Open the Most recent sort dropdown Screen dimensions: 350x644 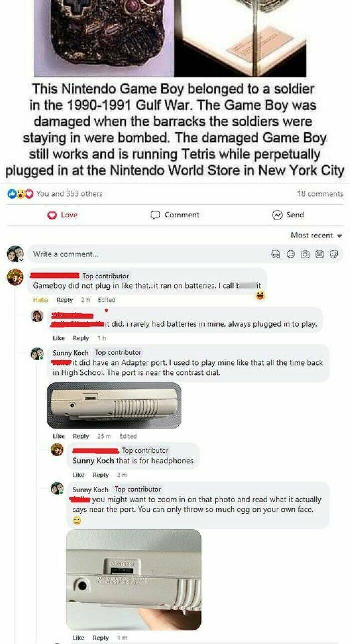click(x=316, y=235)
